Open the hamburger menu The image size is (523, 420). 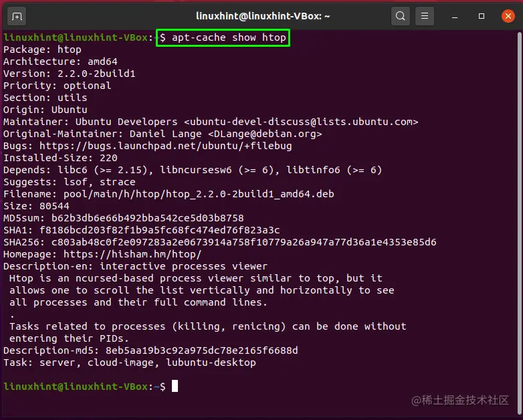click(424, 16)
